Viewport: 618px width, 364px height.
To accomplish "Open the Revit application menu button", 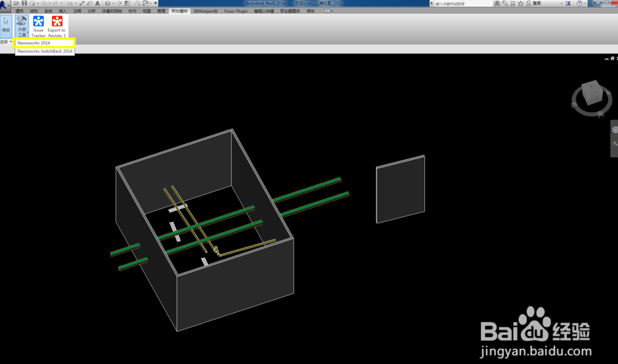I will 5,6.
